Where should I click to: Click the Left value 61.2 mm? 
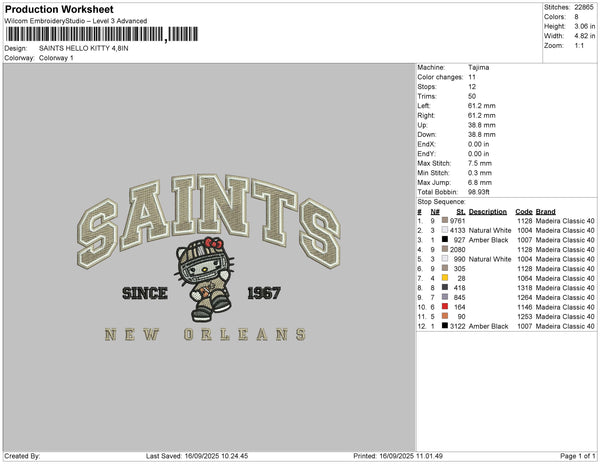(481, 106)
